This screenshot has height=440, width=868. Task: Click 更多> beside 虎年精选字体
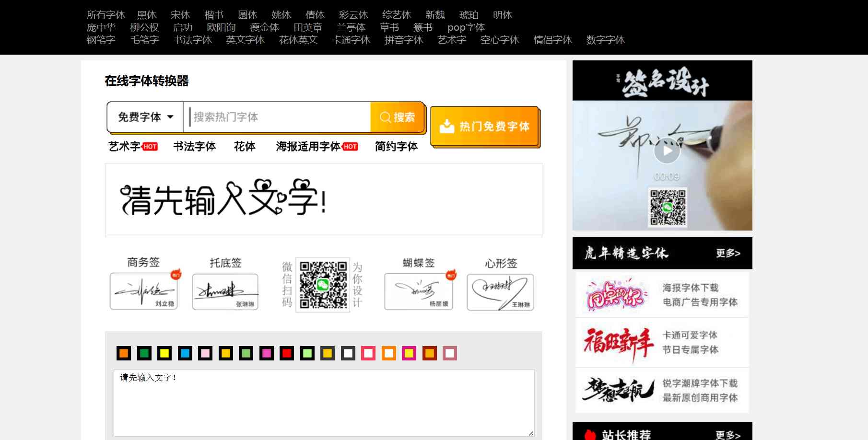point(727,253)
